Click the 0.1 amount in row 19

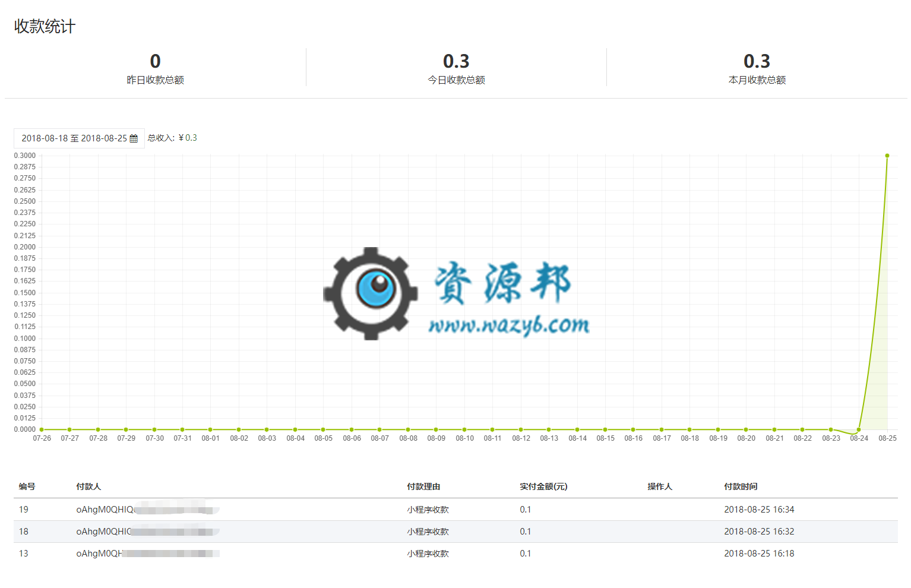coord(526,510)
